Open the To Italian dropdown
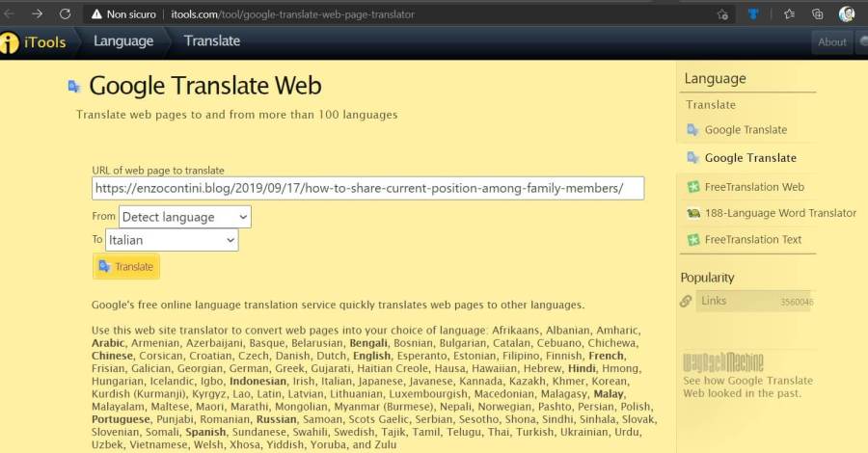868x453 pixels. tap(172, 240)
